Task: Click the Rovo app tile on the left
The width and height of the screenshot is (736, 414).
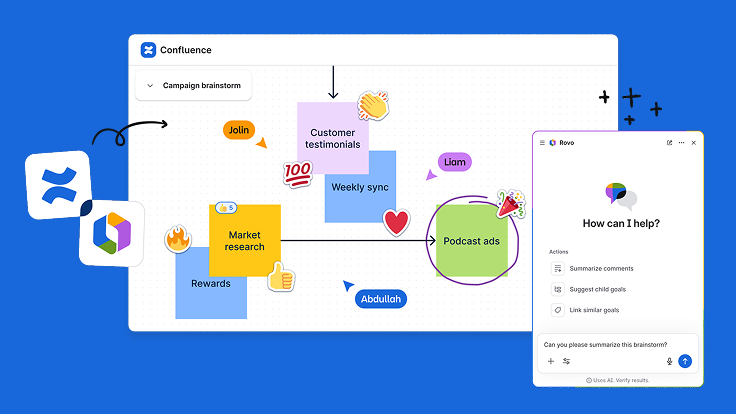Action: coord(112,233)
